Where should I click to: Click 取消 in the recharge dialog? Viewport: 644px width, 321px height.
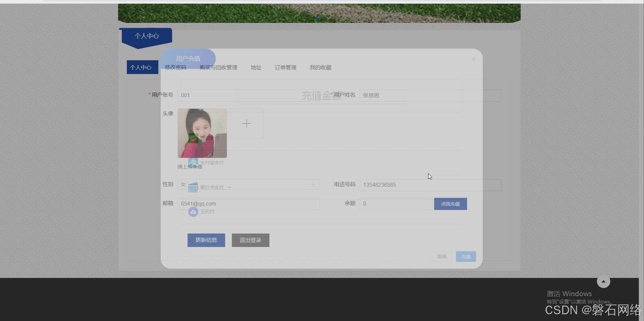pyautogui.click(x=442, y=257)
